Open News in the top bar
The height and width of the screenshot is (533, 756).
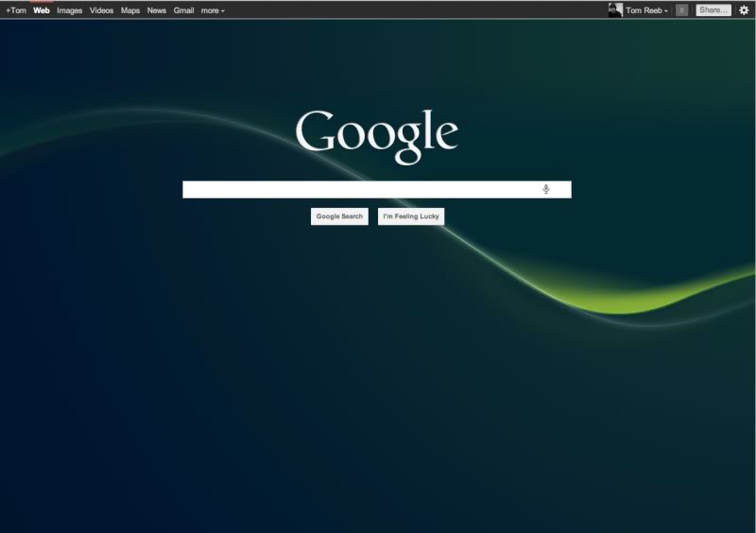click(x=157, y=10)
